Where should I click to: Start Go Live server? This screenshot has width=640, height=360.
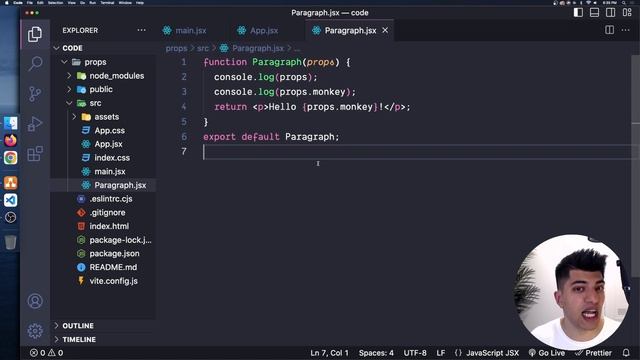click(547, 353)
